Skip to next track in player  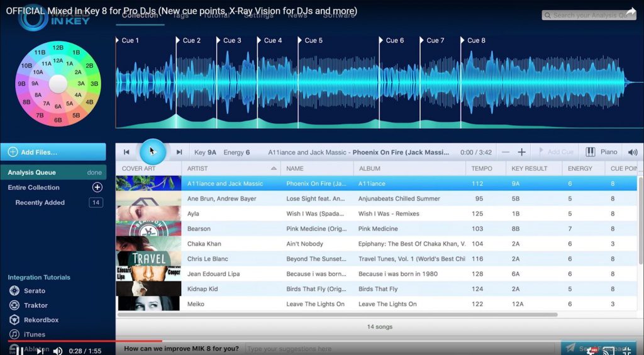179,152
